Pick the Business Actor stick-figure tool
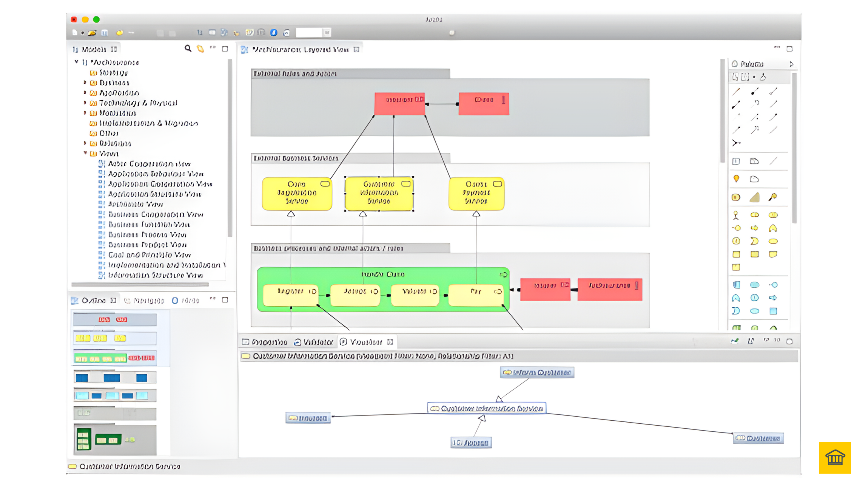Screen dimensions: 868x488 point(736,215)
